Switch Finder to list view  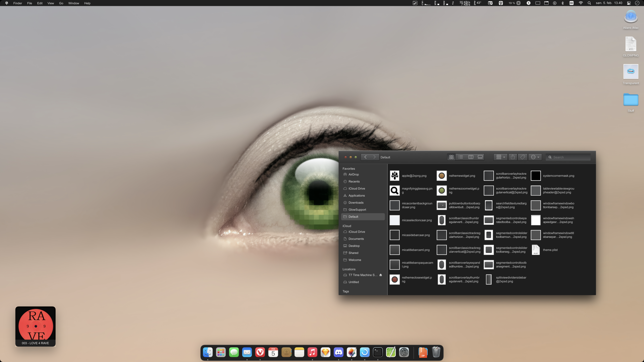[461, 157]
